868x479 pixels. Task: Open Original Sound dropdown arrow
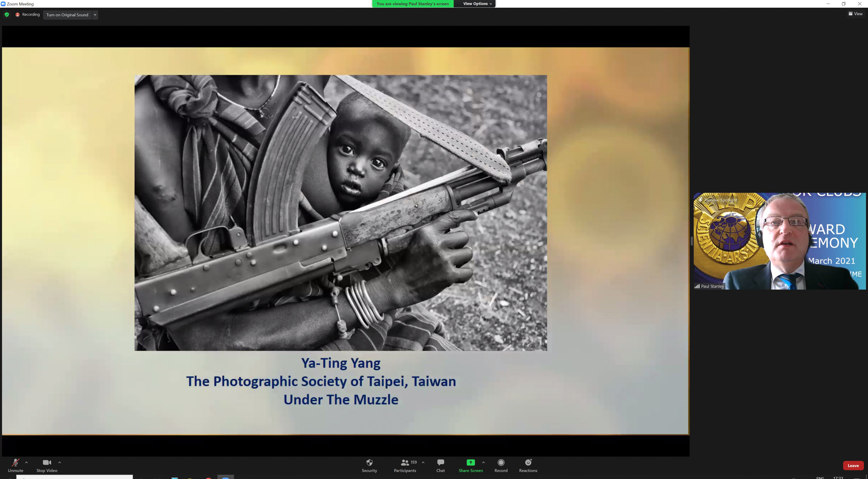pos(95,15)
